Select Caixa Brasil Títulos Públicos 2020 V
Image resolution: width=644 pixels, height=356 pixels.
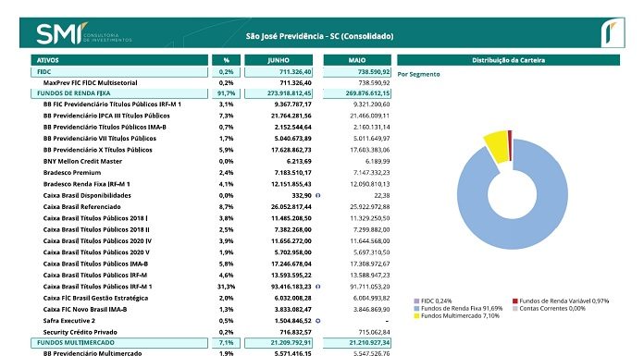96,252
